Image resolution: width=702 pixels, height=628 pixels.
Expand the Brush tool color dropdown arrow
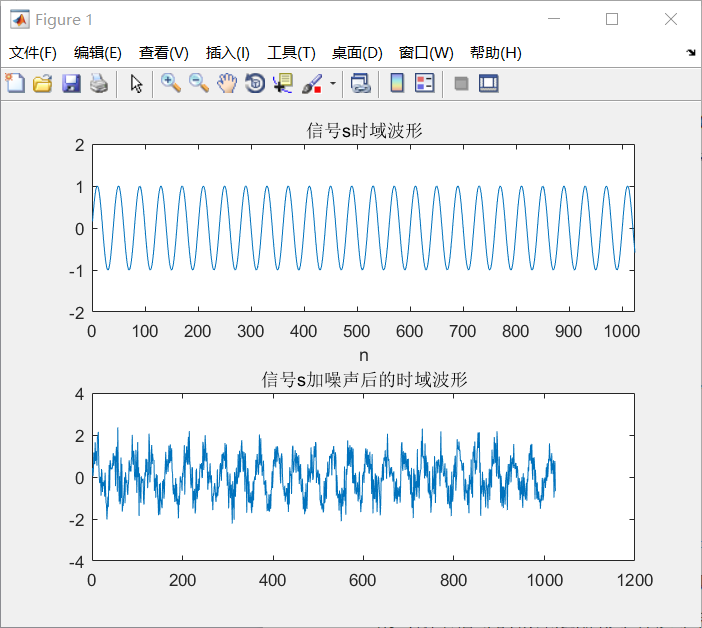tap(333, 84)
